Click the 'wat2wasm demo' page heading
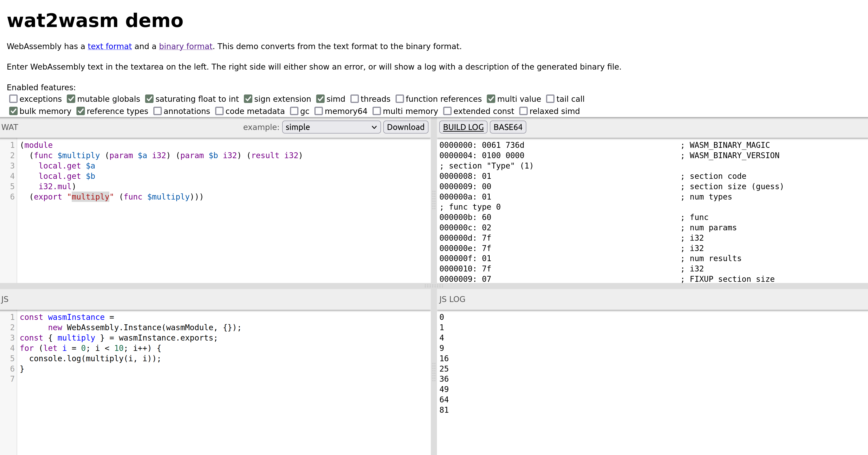The height and width of the screenshot is (455, 868). [95, 20]
